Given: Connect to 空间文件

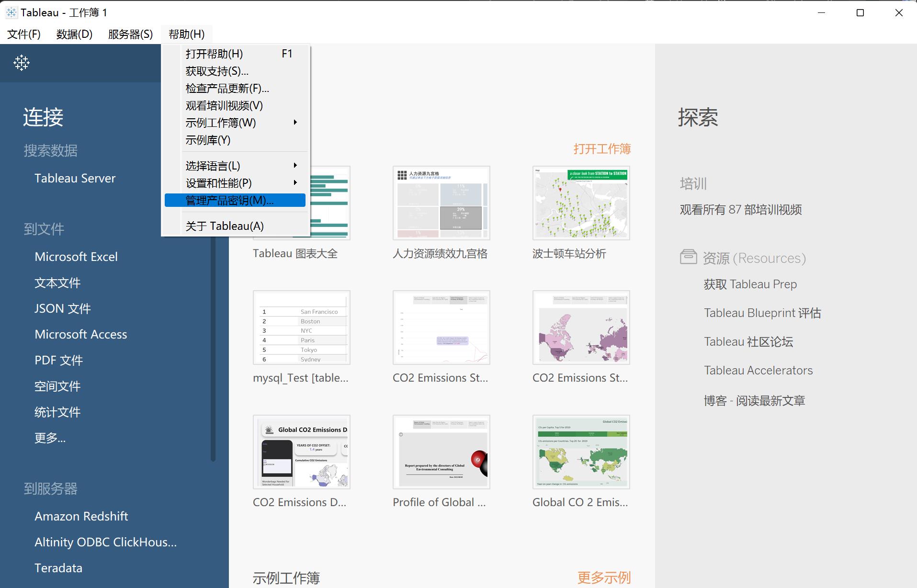Looking at the screenshot, I should [57, 386].
